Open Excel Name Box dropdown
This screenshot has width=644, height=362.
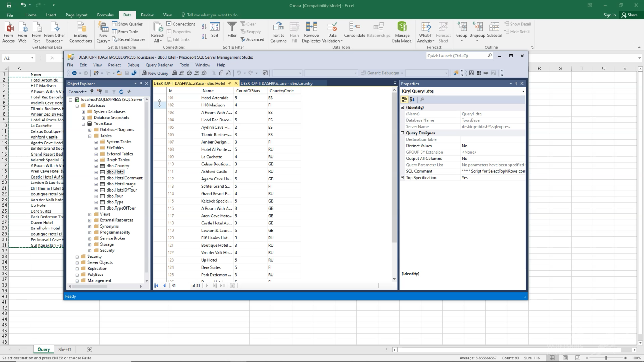tap(32, 58)
